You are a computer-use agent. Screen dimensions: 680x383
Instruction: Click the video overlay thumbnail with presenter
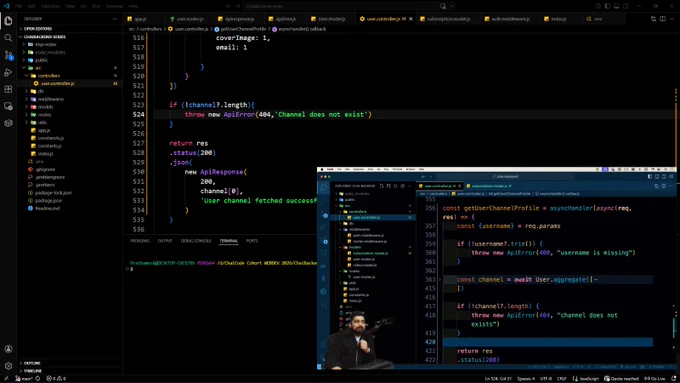(497, 268)
